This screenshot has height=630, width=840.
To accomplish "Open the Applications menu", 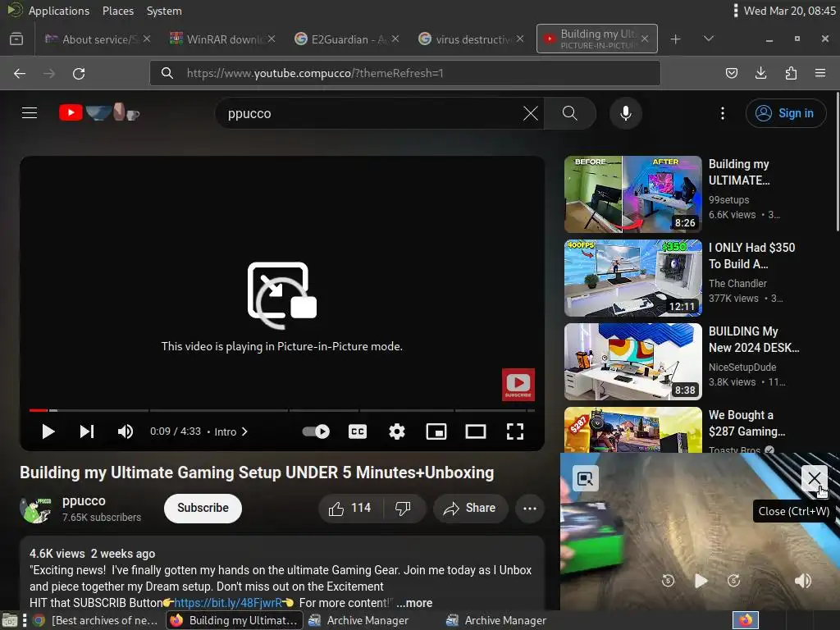I will (x=59, y=11).
